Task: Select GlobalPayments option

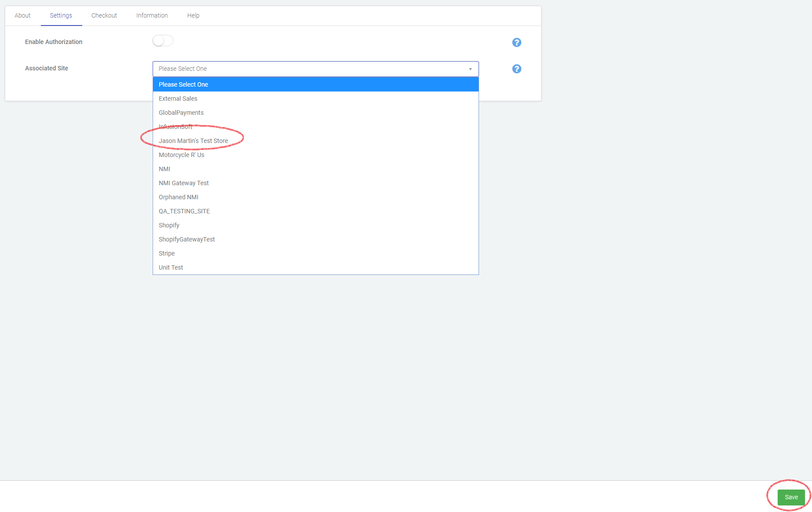Action: 315,113
